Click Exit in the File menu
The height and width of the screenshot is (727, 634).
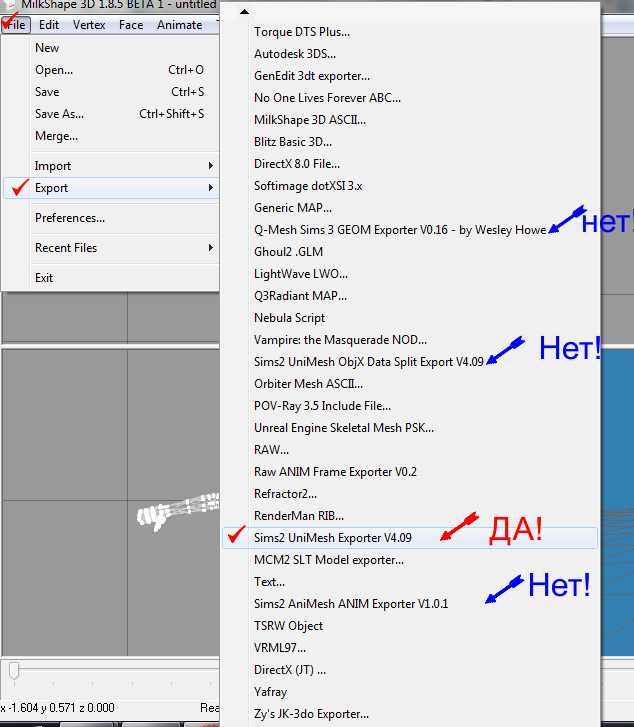[x=111, y=278]
